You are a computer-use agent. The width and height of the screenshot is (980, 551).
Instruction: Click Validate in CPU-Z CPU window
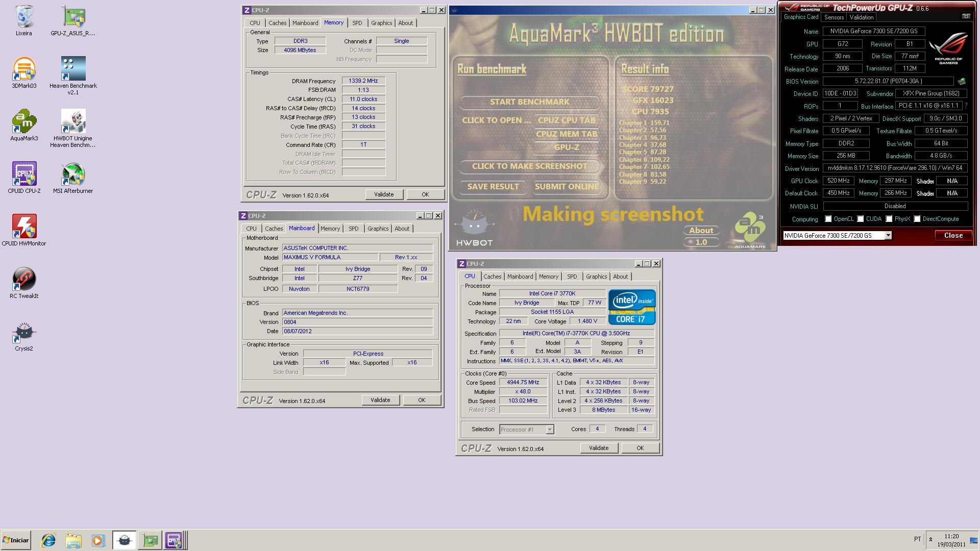point(599,448)
